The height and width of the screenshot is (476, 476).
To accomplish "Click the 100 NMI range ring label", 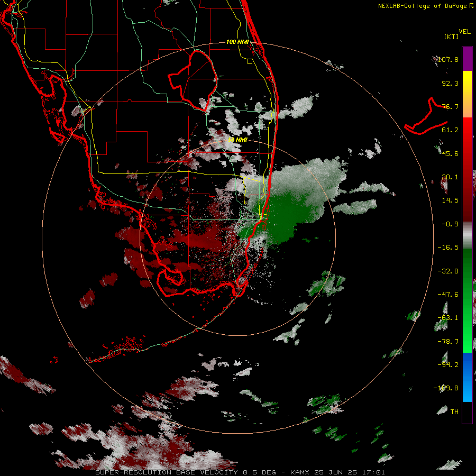I will tap(237, 42).
